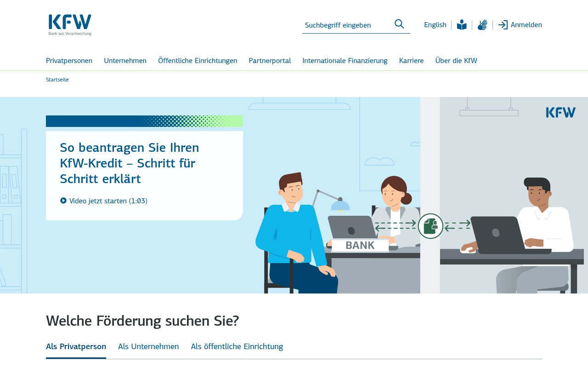Open Partnerportal menu item

pyautogui.click(x=270, y=61)
